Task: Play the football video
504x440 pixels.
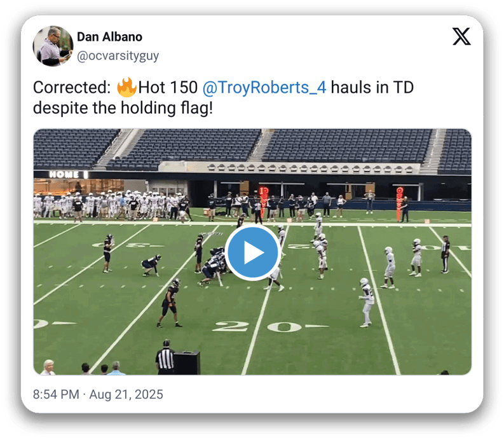Action: [x=253, y=252]
